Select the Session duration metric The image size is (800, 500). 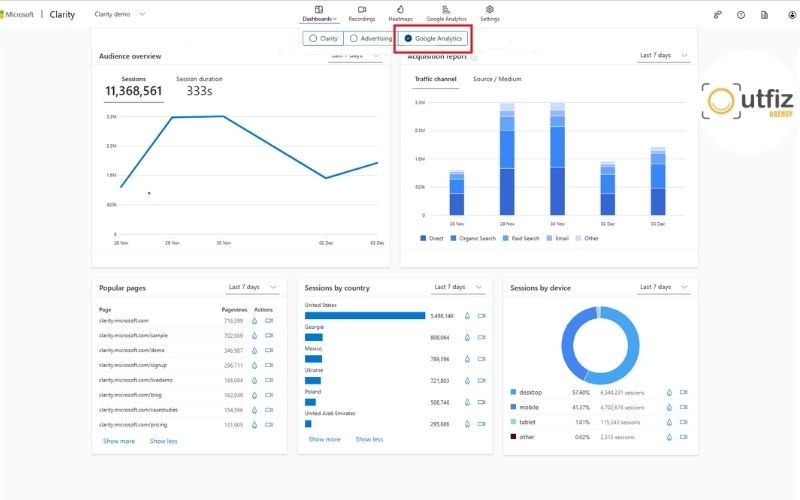tap(199, 87)
